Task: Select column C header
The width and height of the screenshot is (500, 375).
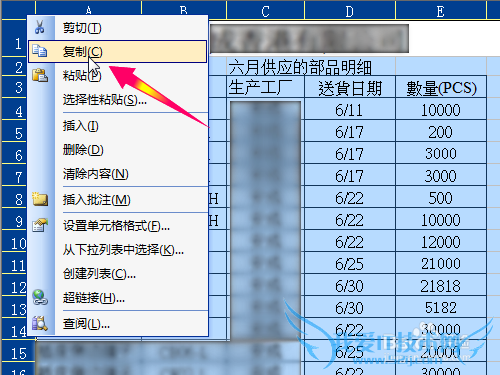Action: (265, 10)
